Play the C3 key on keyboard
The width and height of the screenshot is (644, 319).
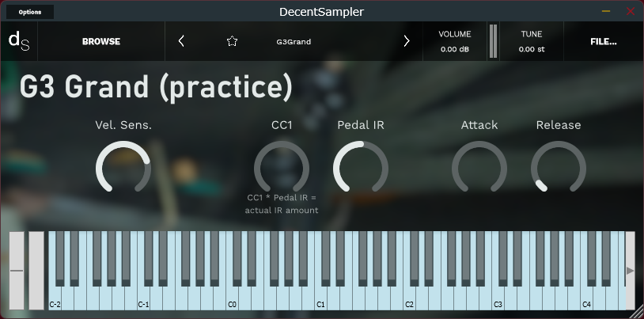(x=498, y=298)
